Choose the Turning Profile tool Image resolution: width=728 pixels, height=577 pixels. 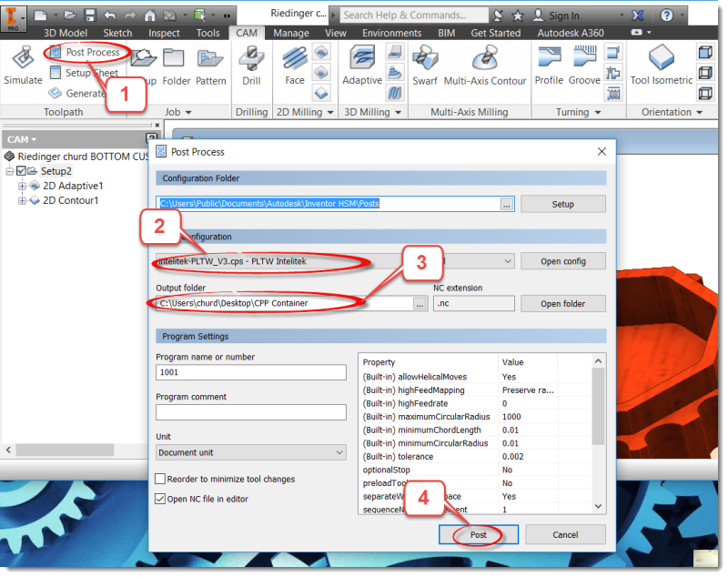click(x=549, y=64)
